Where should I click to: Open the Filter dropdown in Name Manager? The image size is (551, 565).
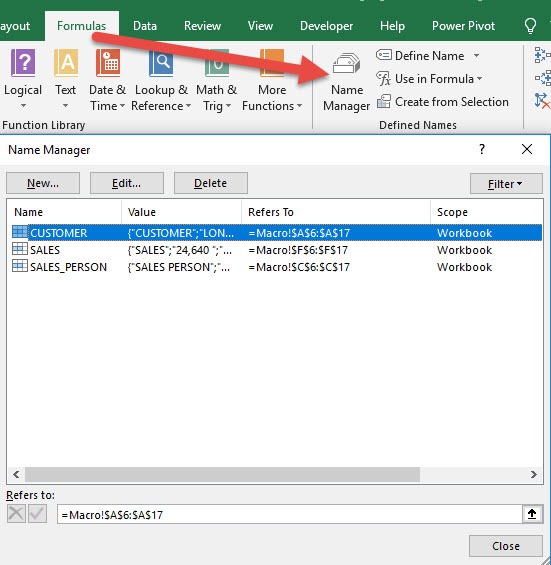pos(506,183)
